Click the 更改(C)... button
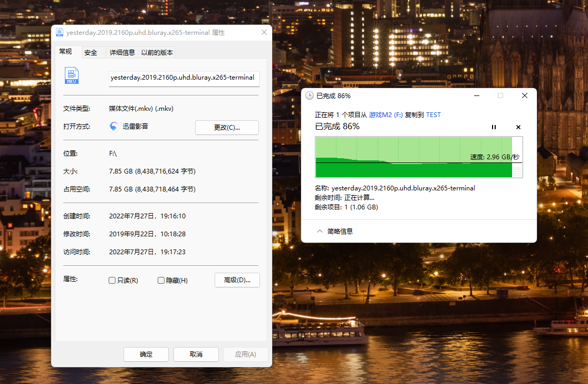The height and width of the screenshot is (384, 588). (x=227, y=128)
